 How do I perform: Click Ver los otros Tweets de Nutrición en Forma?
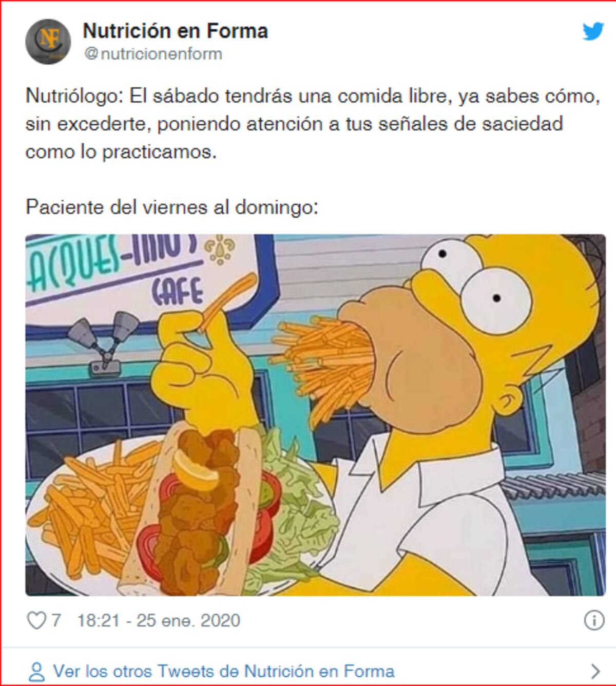pyautogui.click(x=224, y=671)
